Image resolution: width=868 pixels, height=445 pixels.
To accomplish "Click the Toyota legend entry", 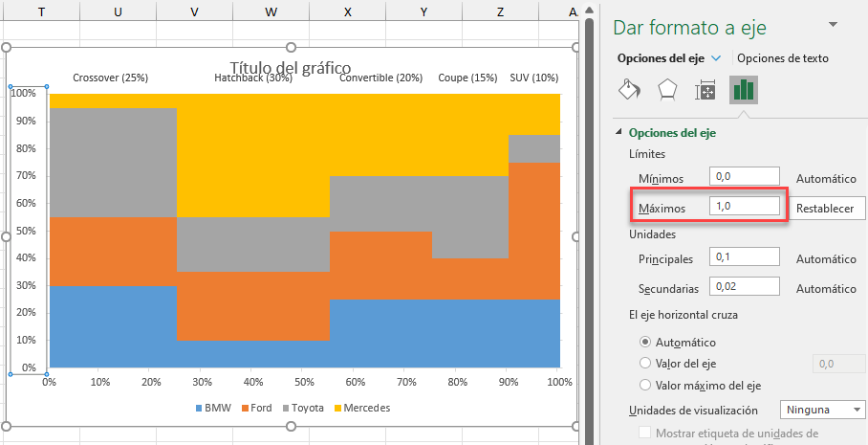I will pos(303,408).
